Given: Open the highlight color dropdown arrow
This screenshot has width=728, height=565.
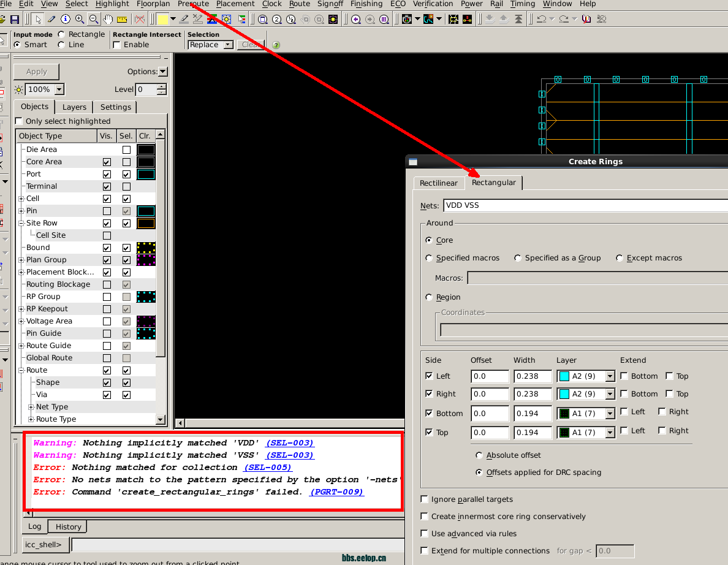Looking at the screenshot, I should point(173,19).
